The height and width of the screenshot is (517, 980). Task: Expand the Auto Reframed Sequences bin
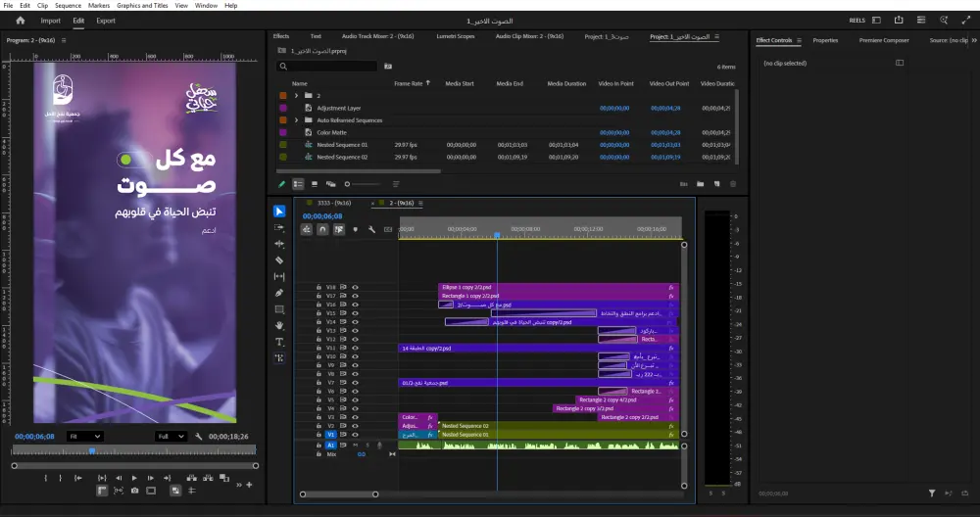tap(296, 119)
